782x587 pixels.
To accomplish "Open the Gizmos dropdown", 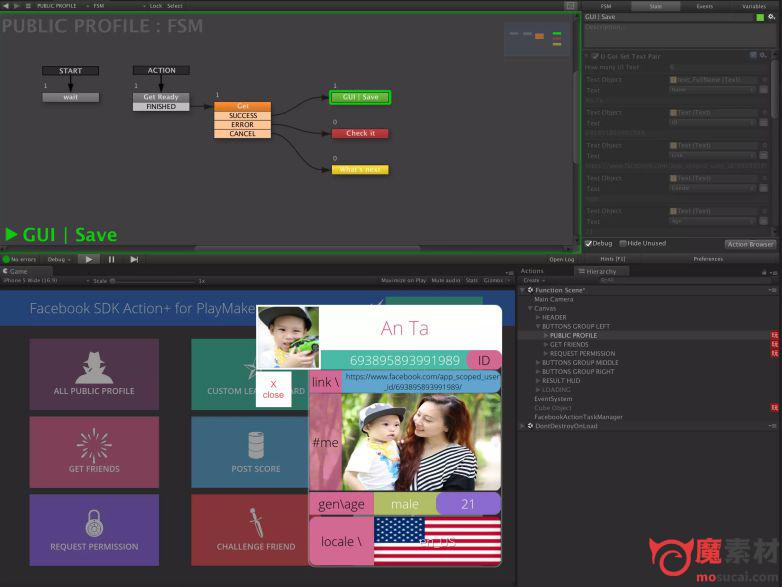I will [x=496, y=280].
